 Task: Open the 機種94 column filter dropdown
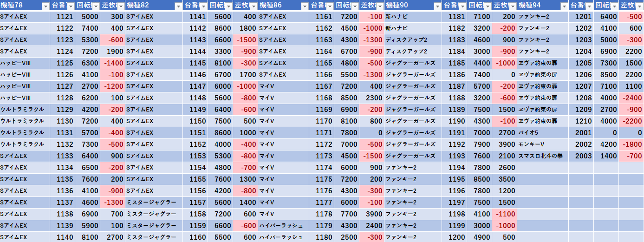(564, 6)
